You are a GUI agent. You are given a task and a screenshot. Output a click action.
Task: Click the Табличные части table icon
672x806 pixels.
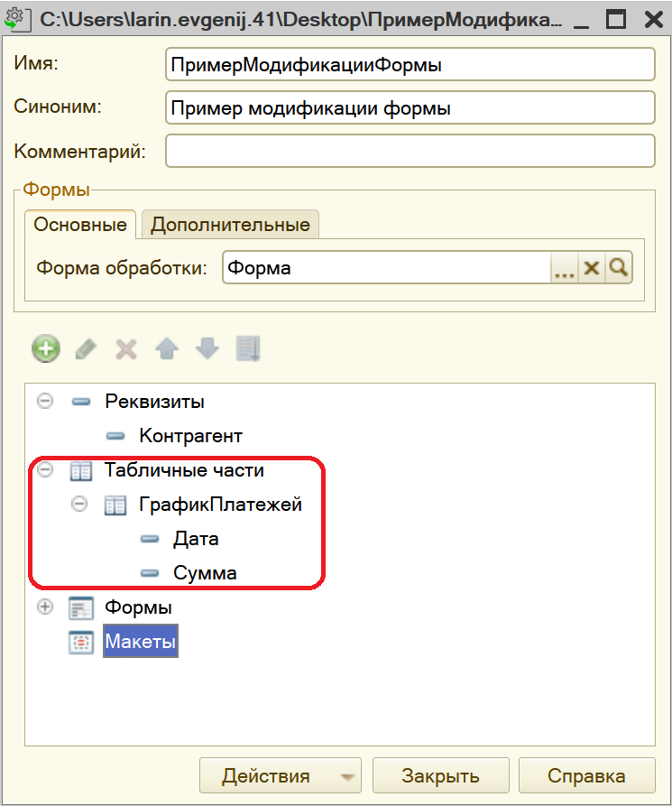[x=81, y=471]
